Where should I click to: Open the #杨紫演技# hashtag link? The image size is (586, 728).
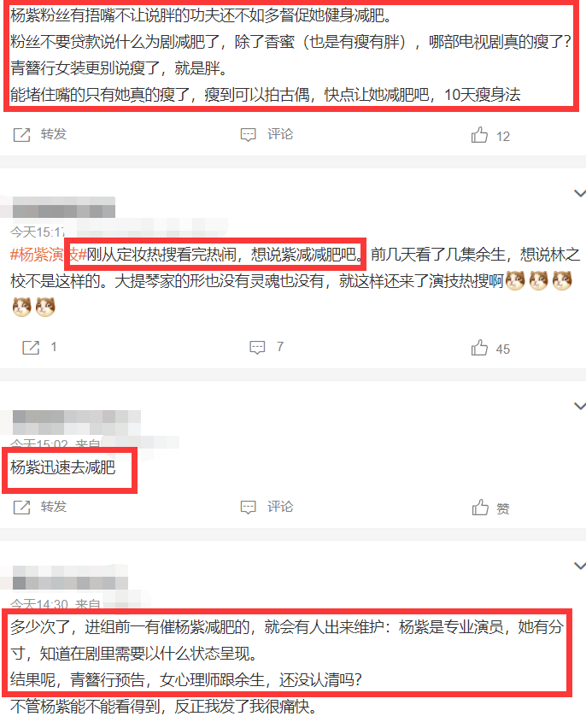coord(49,255)
